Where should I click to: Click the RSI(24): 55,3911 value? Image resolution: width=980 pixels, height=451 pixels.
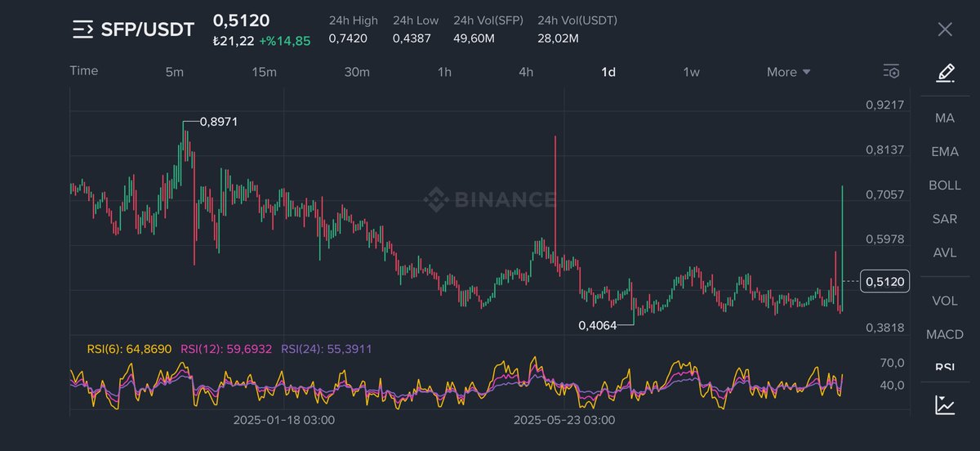point(327,349)
